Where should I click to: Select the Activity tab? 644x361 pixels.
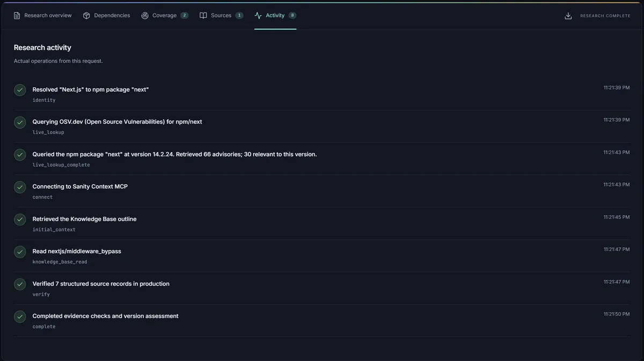(275, 16)
